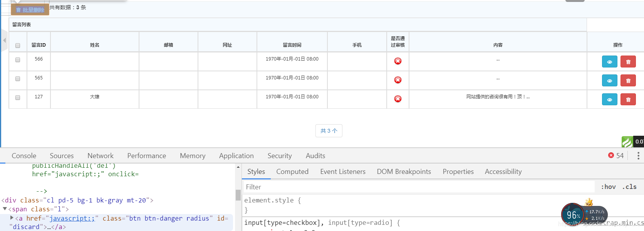
Task: Check the checkbox for message 565
Action: pos(18,79)
